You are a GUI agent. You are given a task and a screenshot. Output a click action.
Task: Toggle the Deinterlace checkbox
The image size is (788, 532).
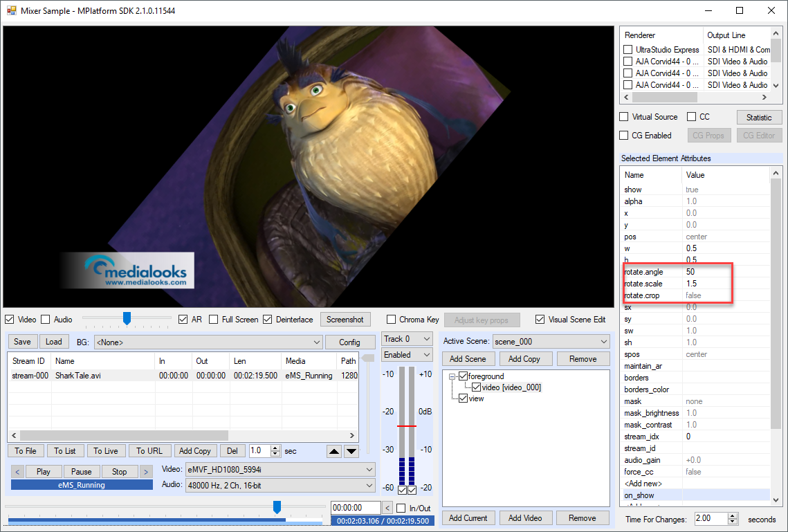tap(267, 320)
